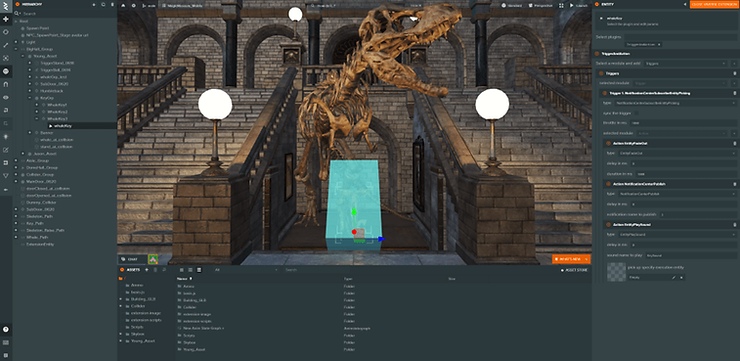Select the Rotate gizmo tool in left toolbar

6,32
